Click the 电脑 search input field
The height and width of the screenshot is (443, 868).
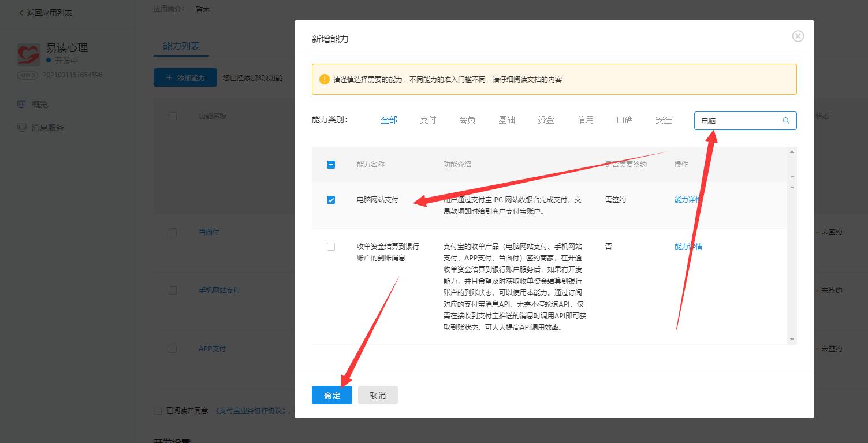point(738,121)
